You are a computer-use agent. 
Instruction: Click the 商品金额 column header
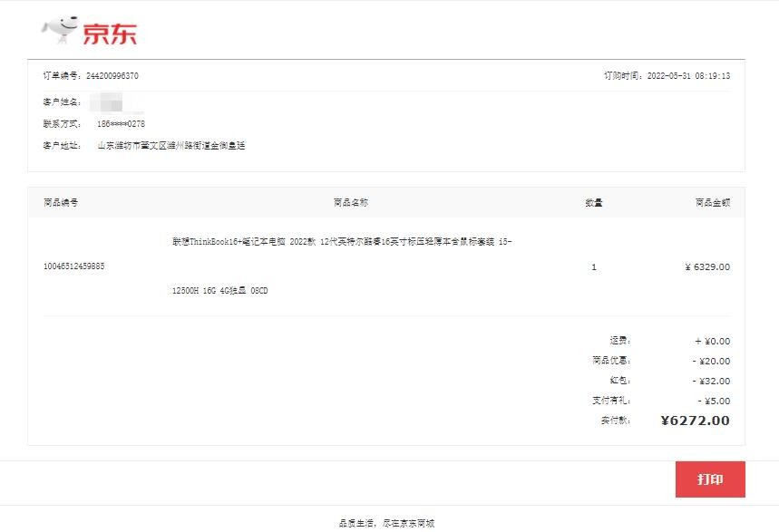[x=713, y=202]
